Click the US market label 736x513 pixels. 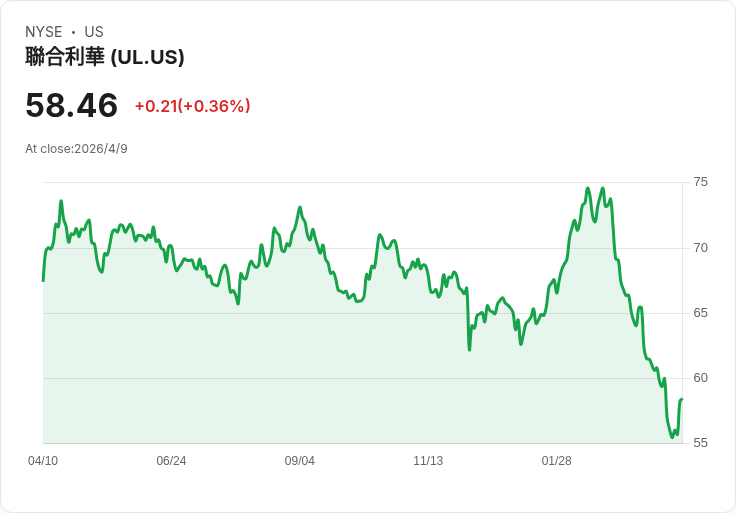tap(94, 32)
